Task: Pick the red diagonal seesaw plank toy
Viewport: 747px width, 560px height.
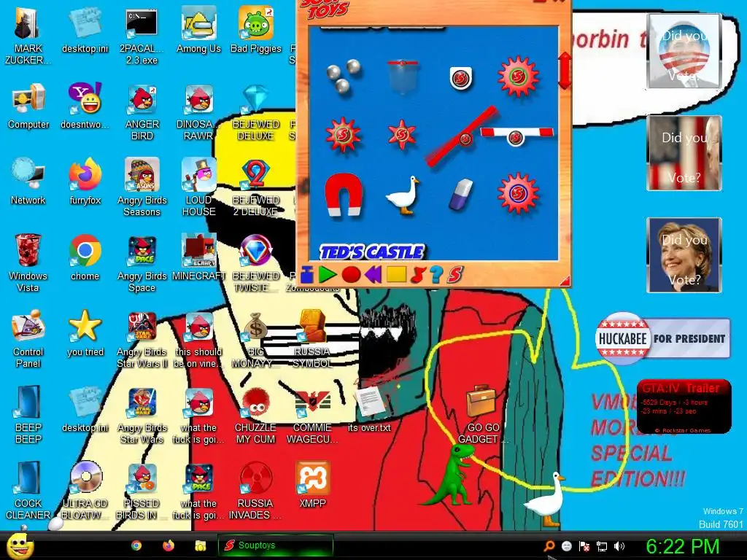Action: pos(462,136)
